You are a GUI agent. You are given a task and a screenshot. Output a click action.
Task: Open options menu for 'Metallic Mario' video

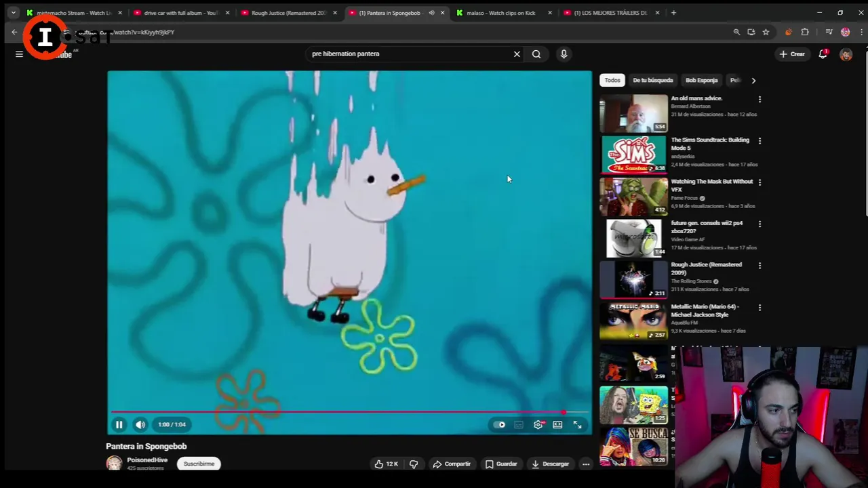click(x=759, y=307)
